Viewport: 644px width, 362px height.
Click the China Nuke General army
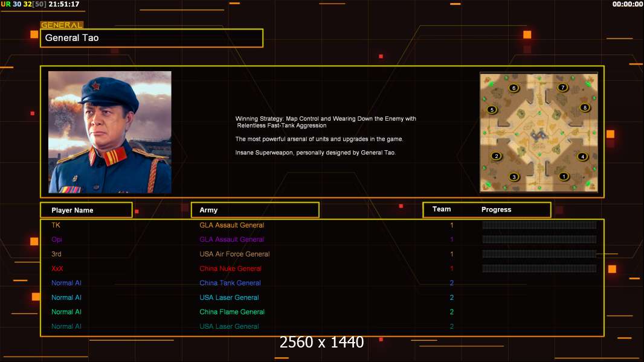(230, 268)
